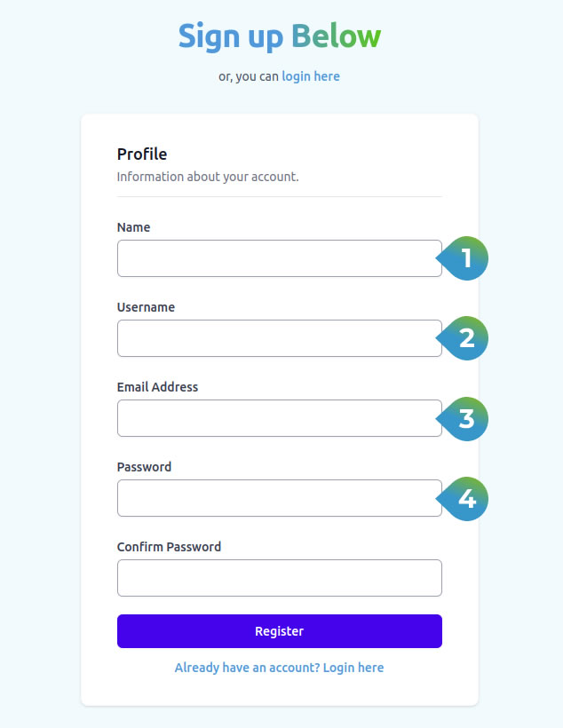This screenshot has width=563, height=728.
Task: Click the numbered marker 2 badge
Action: 465,338
